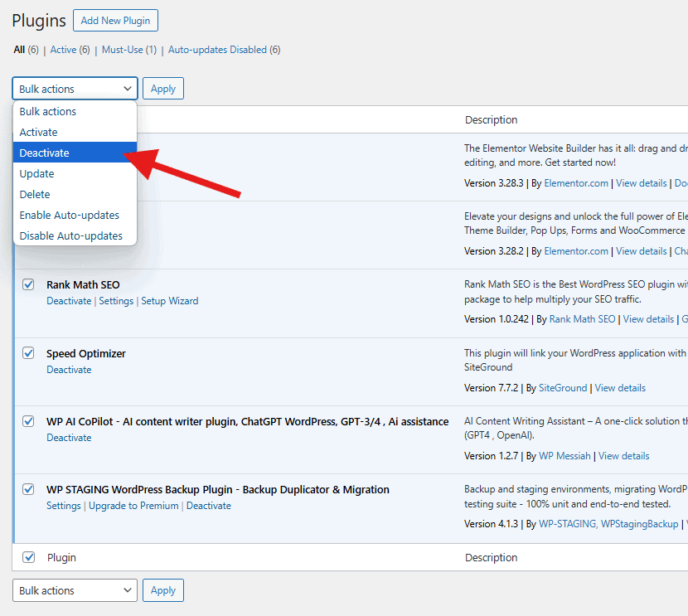The width and height of the screenshot is (688, 616).
Task: Open Rank Math SEO author link
Action: [x=582, y=319]
